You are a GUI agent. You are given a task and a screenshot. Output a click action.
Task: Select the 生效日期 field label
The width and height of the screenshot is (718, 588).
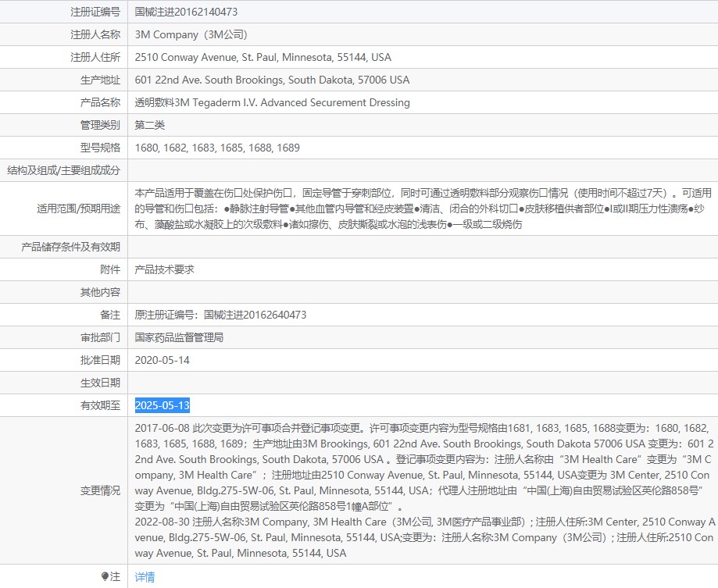(100, 383)
